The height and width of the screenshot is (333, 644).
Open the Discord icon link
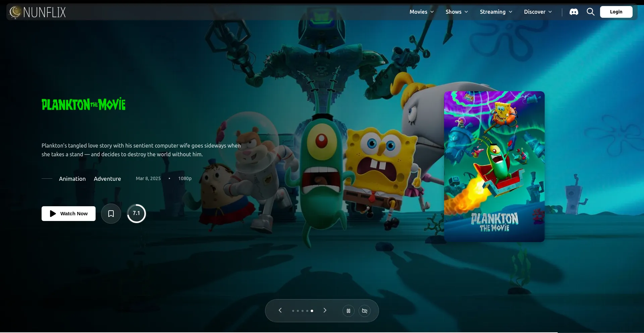click(x=574, y=12)
